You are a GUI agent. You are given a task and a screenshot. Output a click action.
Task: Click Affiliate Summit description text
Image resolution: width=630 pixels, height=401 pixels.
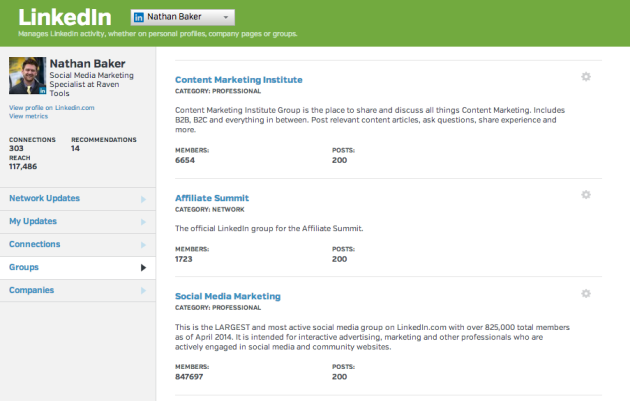point(269,228)
